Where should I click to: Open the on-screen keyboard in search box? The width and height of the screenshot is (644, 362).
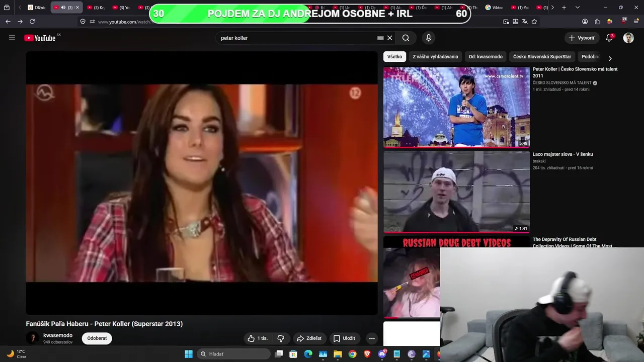click(380, 38)
